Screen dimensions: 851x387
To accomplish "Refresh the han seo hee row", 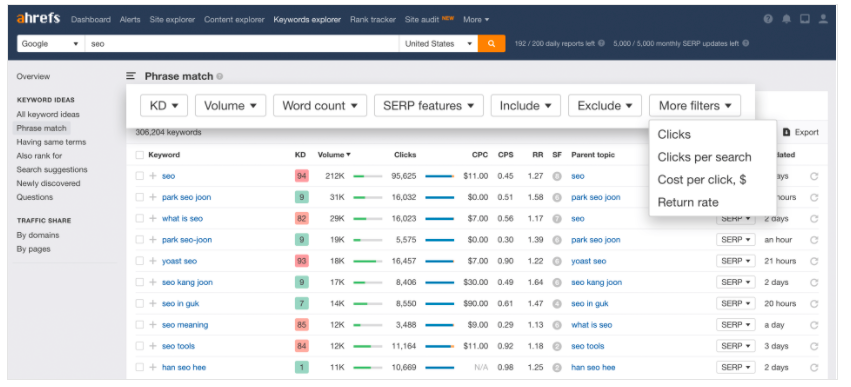I will 814,367.
